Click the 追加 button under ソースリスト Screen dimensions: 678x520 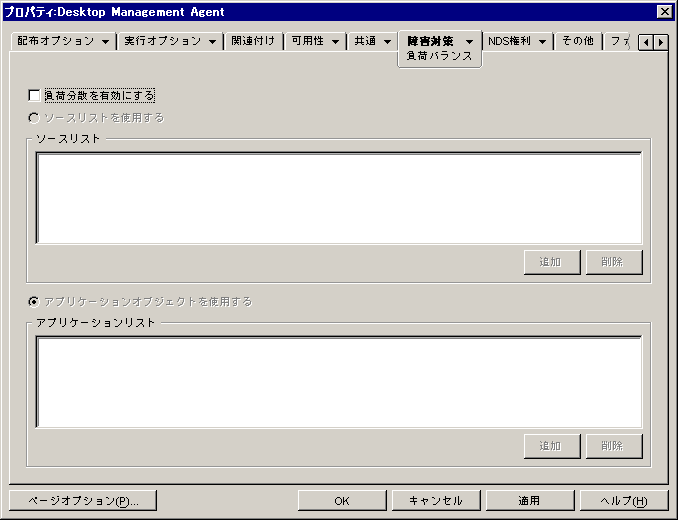click(552, 262)
